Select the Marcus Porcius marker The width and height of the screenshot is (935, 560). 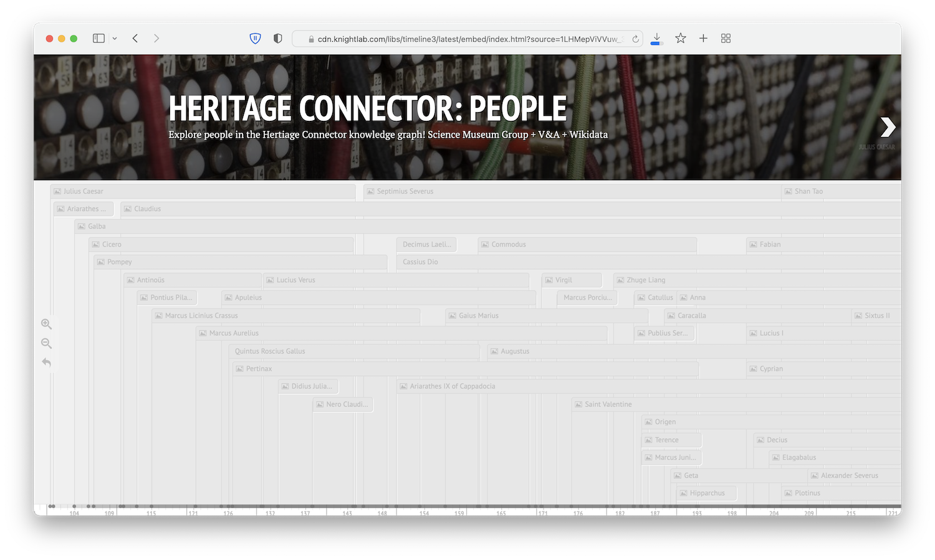587,297
